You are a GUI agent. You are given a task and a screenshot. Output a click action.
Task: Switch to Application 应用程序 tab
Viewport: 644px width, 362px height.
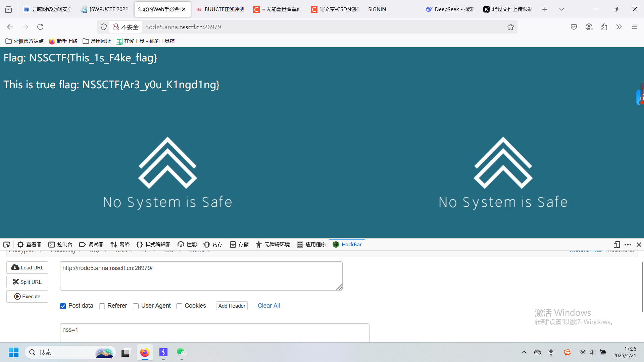[311, 245]
